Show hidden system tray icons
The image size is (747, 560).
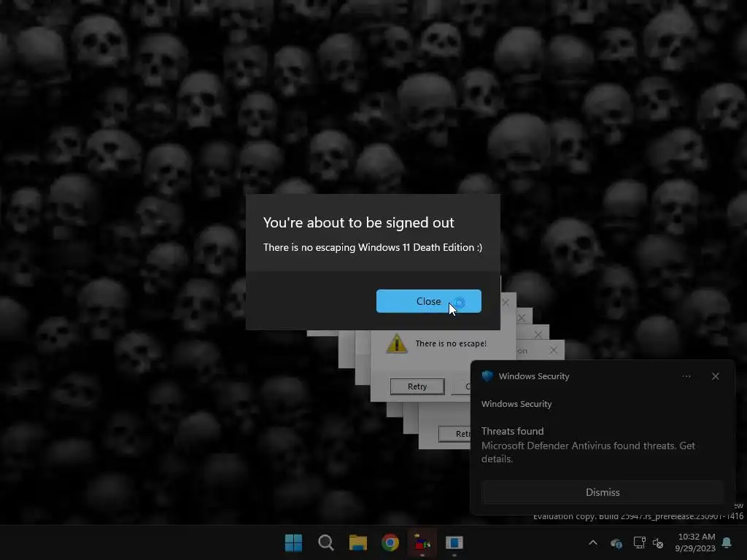(592, 542)
